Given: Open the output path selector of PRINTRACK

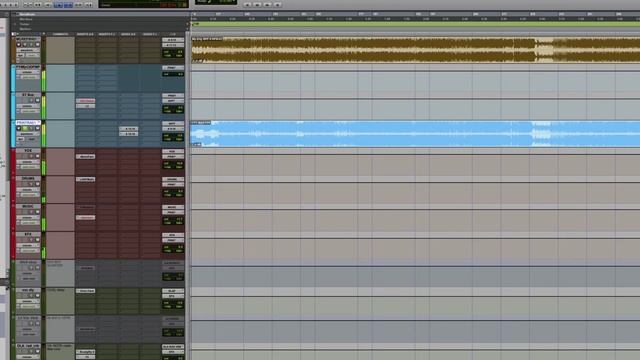Looking at the screenshot, I should (x=173, y=129).
